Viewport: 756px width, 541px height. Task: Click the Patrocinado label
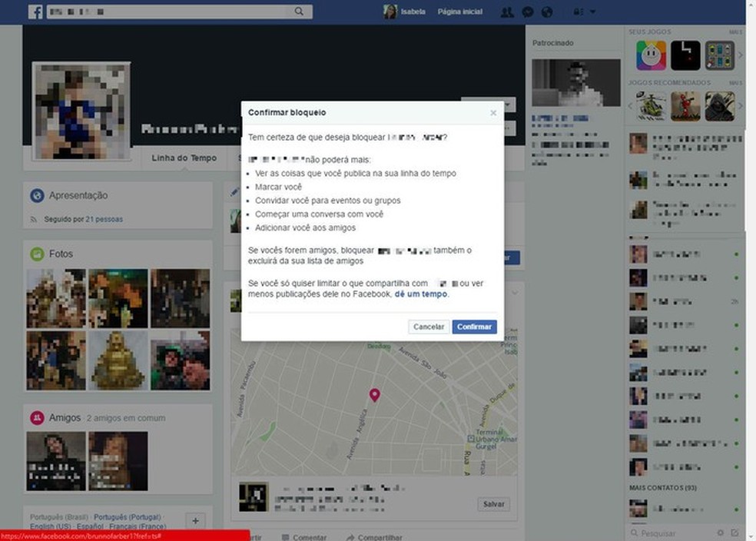[x=553, y=43]
